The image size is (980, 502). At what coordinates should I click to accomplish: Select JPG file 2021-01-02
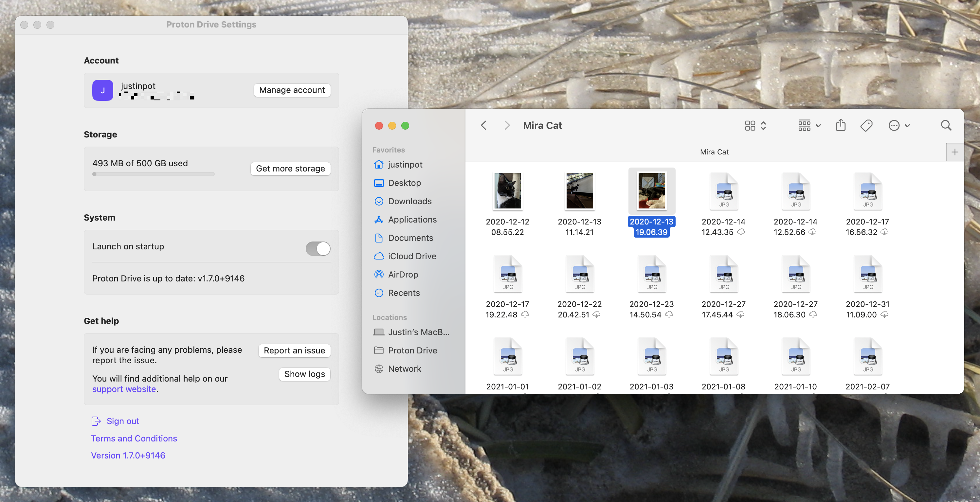click(579, 356)
